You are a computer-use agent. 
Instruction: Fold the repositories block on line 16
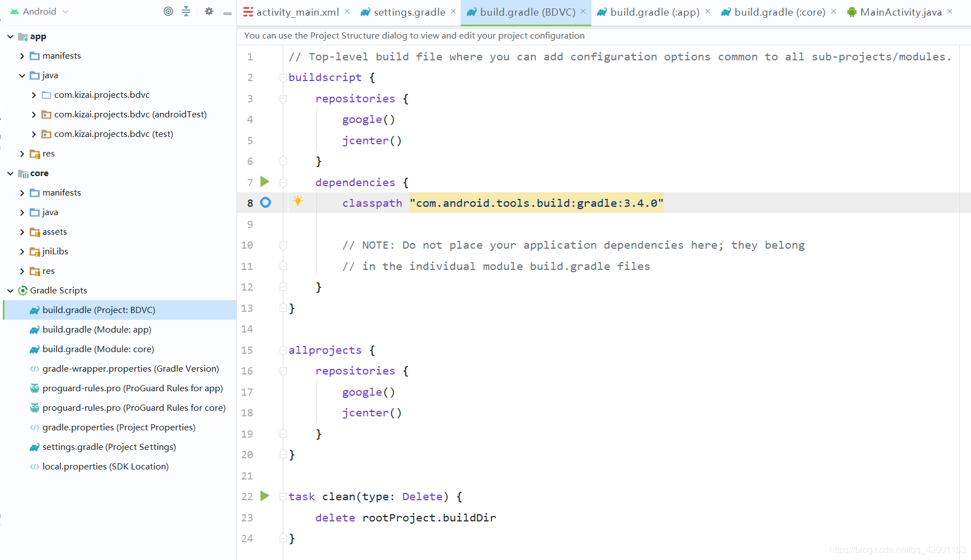[x=283, y=371]
